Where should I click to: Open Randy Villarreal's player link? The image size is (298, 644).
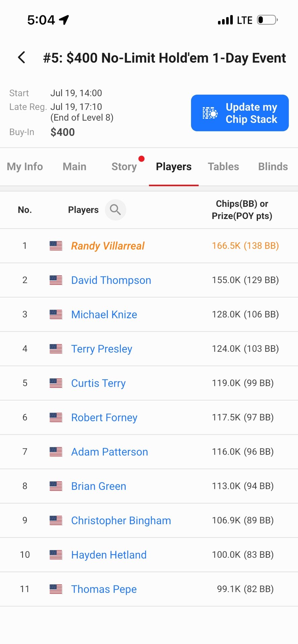(x=108, y=246)
